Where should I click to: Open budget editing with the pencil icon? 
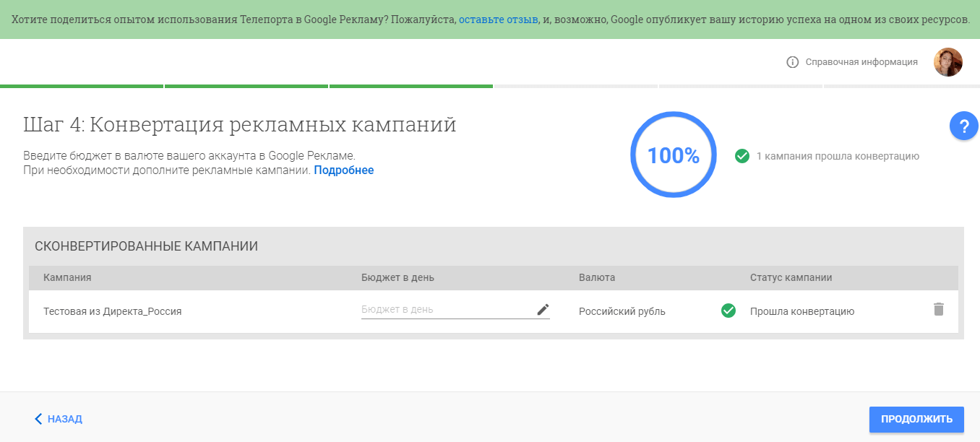[543, 308]
